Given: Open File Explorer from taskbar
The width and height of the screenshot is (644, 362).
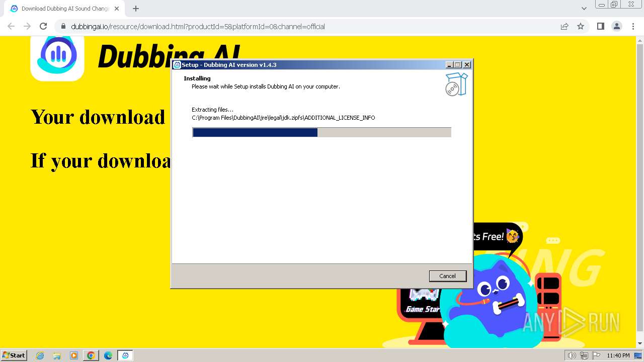Looking at the screenshot, I should [57, 355].
